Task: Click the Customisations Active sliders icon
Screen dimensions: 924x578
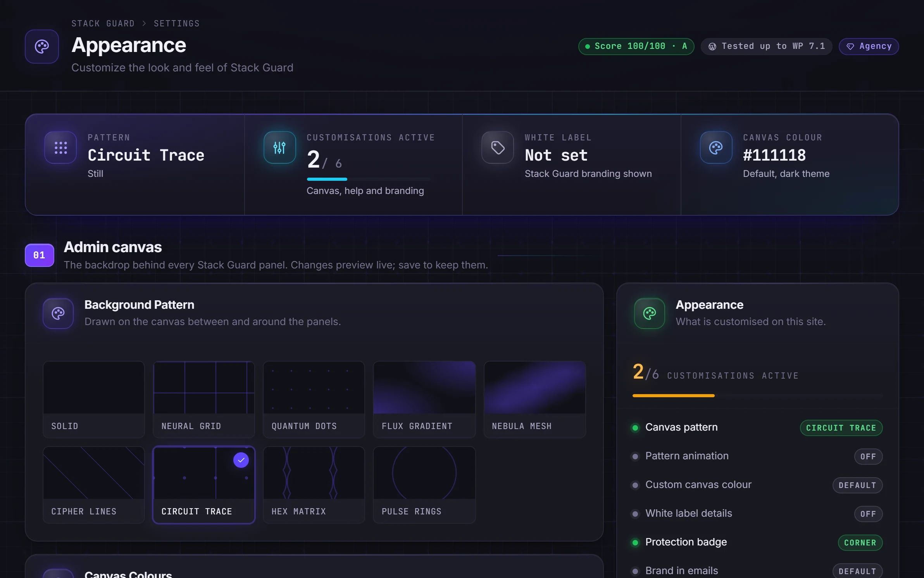Action: pos(279,147)
